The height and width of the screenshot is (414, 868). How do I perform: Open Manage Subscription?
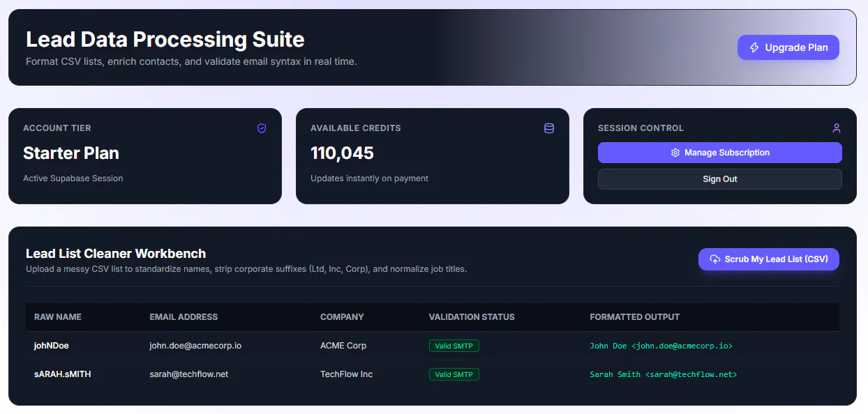(719, 153)
